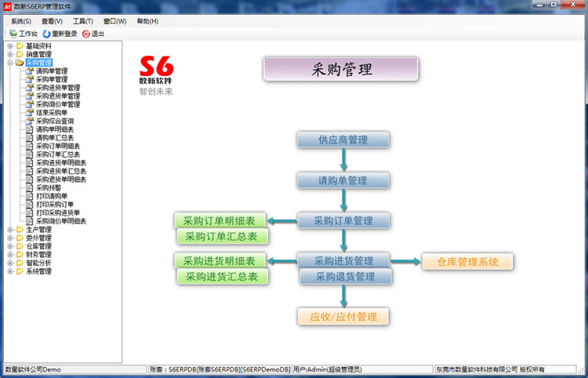Expand the 基础资料 tree node
This screenshot has width=588, height=378.
pos(10,46)
